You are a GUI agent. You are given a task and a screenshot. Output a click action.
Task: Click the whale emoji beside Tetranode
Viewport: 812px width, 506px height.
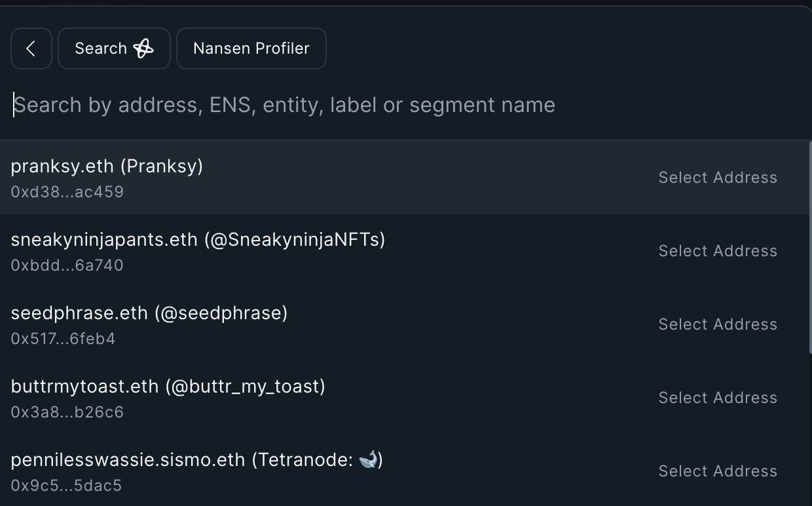tap(368, 459)
